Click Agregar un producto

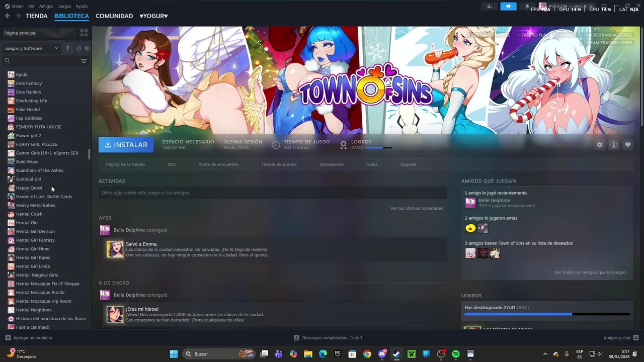29,338
